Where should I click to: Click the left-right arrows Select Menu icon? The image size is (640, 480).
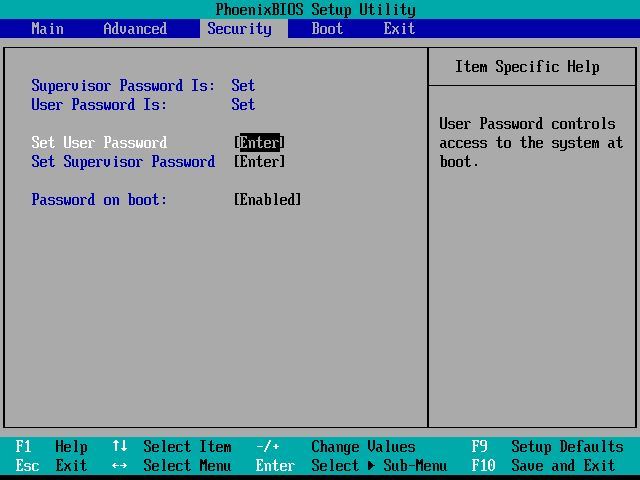tap(120, 465)
